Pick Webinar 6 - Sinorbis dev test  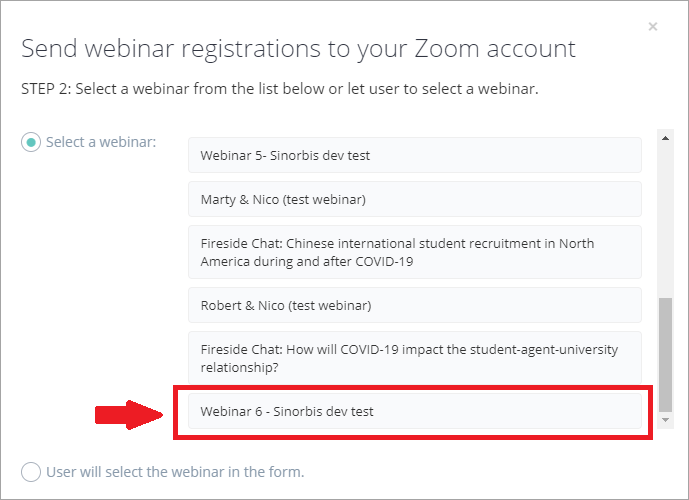tap(414, 411)
